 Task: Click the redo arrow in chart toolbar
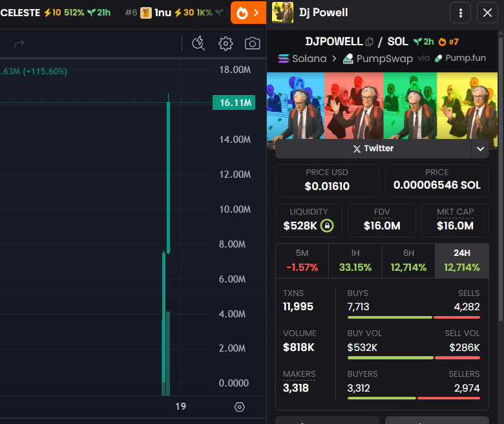(19, 43)
